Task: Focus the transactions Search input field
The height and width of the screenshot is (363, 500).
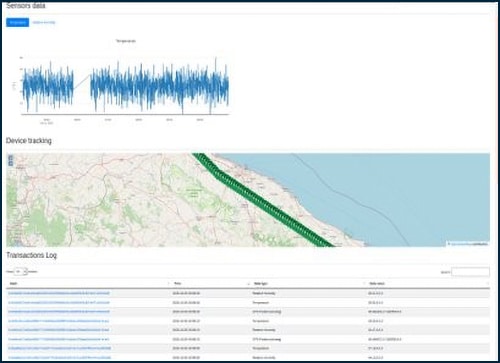Action: click(470, 272)
